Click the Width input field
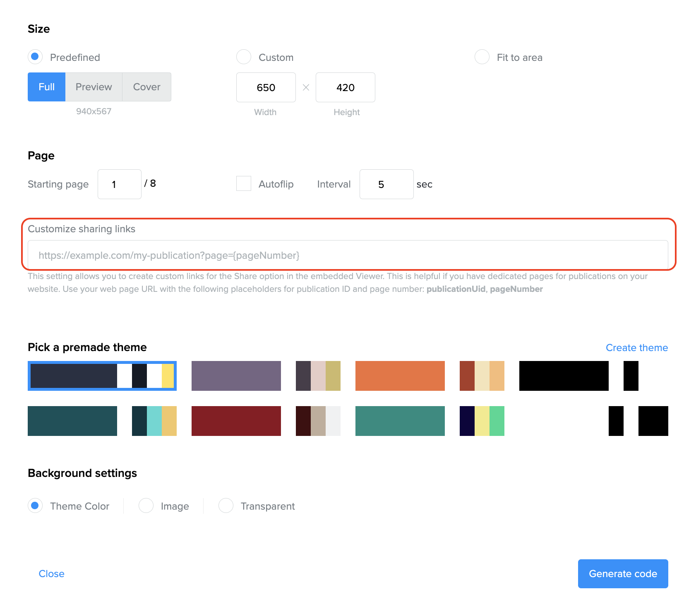Image resolution: width=696 pixels, height=616 pixels. [266, 87]
